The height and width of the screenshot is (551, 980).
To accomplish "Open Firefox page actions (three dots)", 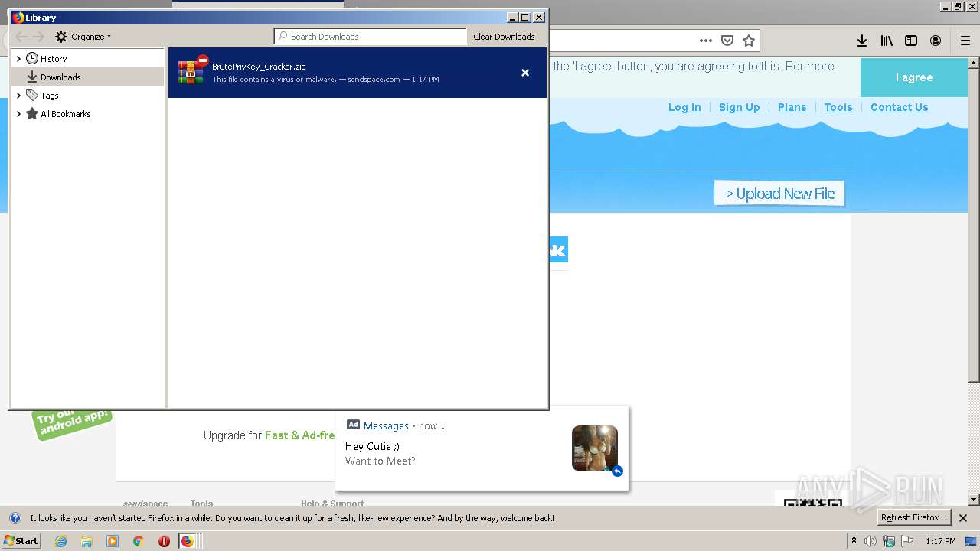I will pyautogui.click(x=706, y=41).
